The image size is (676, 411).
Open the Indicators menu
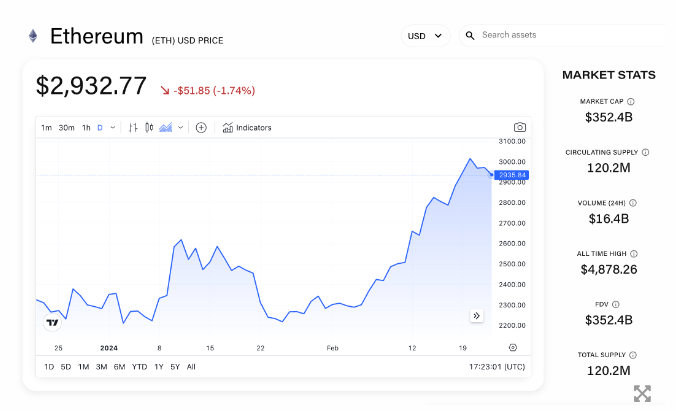(x=246, y=128)
